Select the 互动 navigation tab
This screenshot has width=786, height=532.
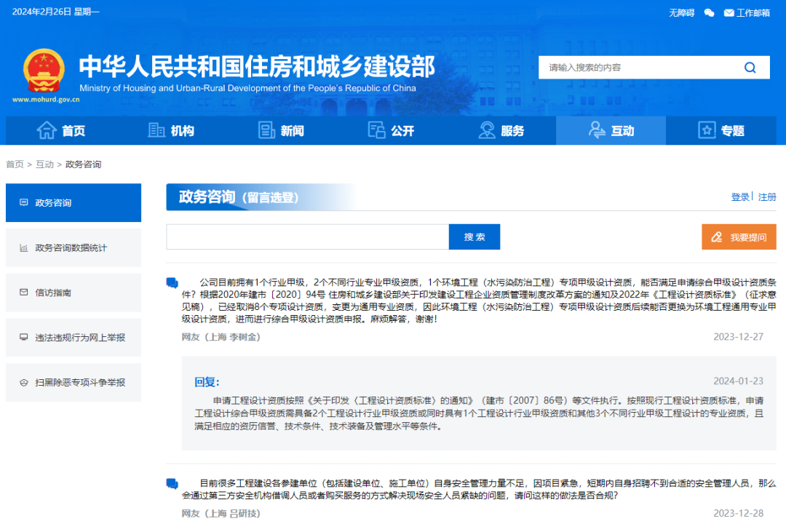tap(611, 130)
